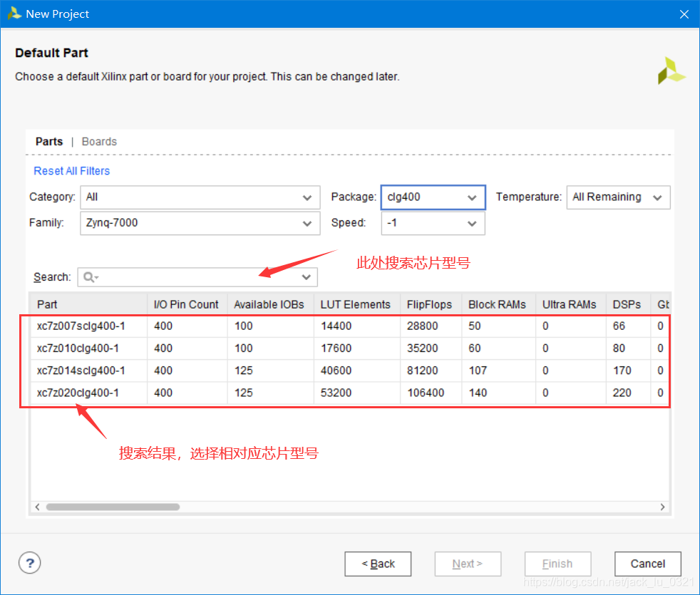This screenshot has height=595, width=700.
Task: Click the Vivado logo in title bar
Action: (14, 14)
